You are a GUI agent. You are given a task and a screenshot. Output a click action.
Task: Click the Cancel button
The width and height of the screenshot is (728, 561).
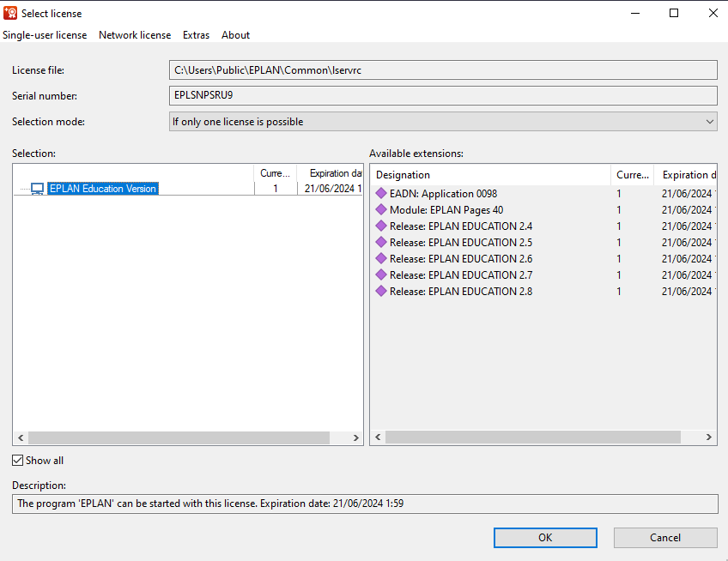pos(665,537)
